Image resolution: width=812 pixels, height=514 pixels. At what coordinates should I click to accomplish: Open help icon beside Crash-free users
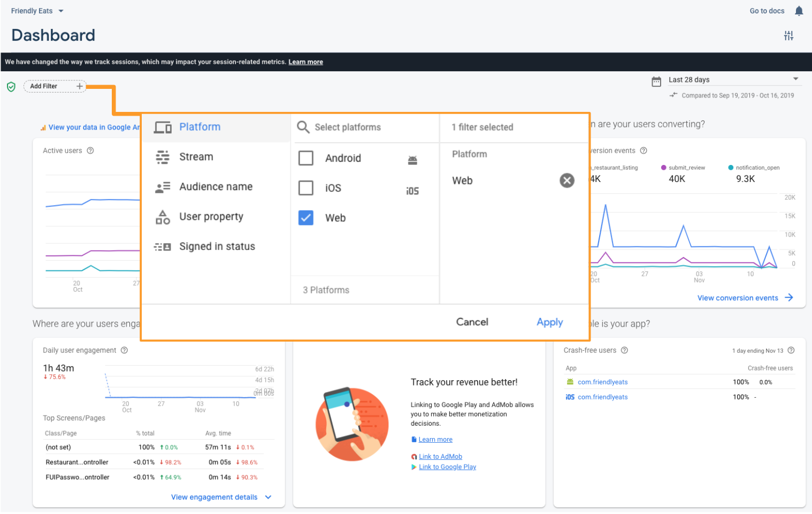tap(624, 350)
